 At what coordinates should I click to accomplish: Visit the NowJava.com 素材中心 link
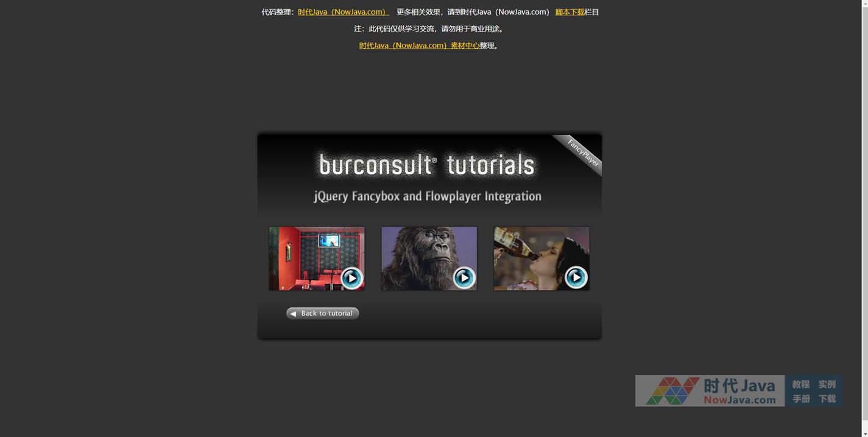tap(419, 46)
